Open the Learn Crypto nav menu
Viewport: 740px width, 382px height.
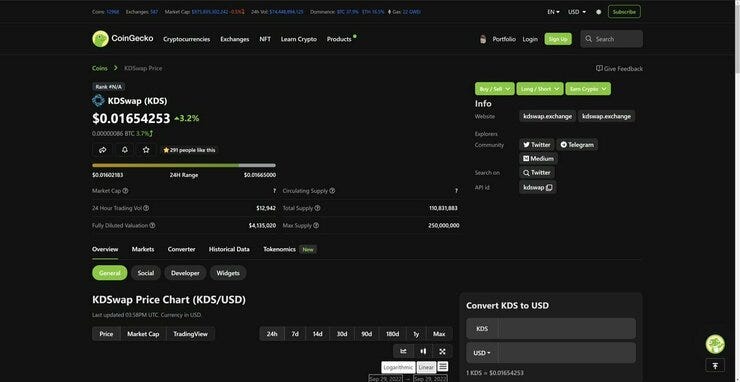point(299,39)
